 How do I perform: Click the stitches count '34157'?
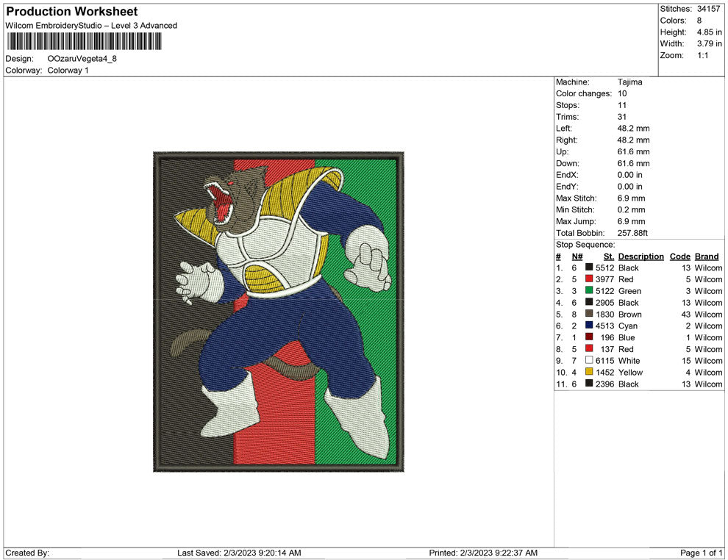click(708, 9)
